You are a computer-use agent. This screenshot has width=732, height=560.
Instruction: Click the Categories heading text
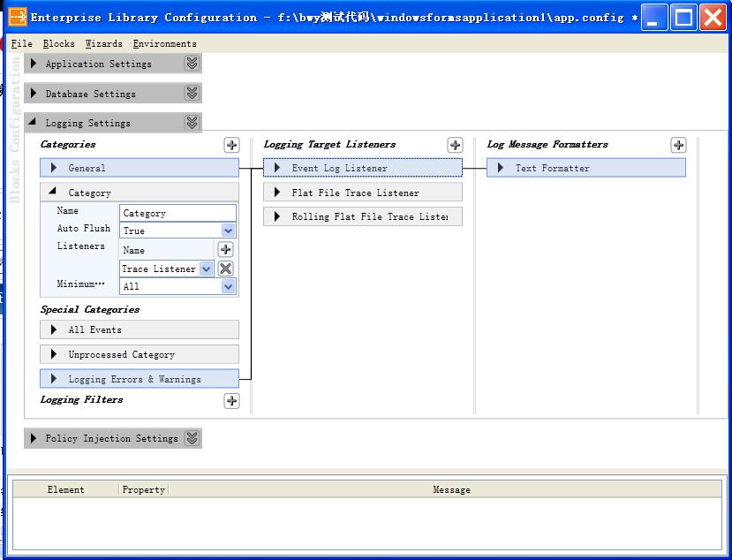tap(68, 144)
